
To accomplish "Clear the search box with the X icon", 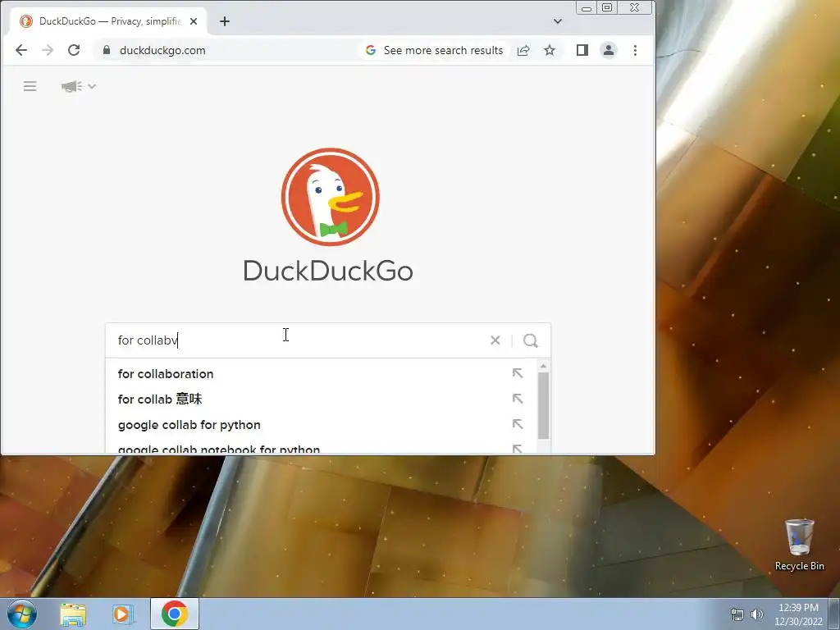I will pos(495,340).
